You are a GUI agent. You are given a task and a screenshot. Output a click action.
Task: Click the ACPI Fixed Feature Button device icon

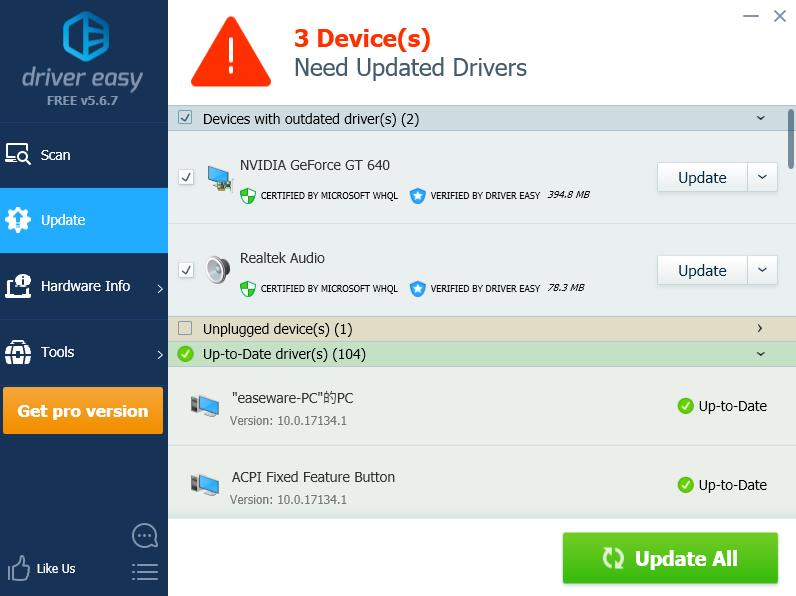(x=205, y=485)
